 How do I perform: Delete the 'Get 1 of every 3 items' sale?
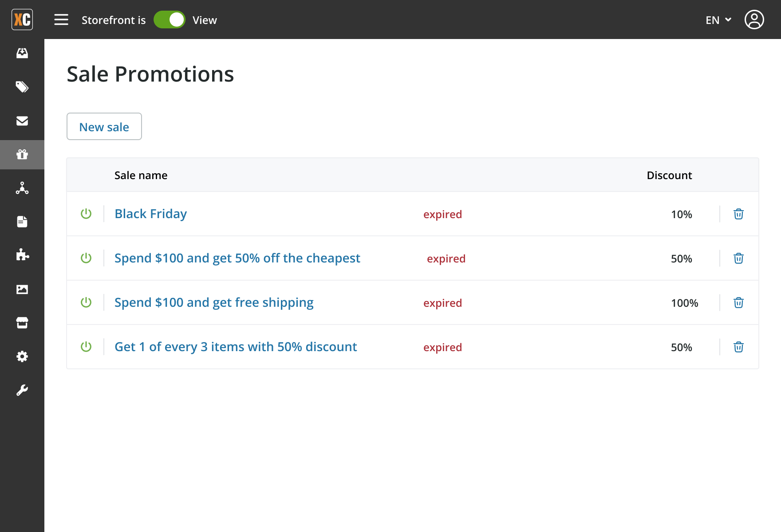coord(738,347)
